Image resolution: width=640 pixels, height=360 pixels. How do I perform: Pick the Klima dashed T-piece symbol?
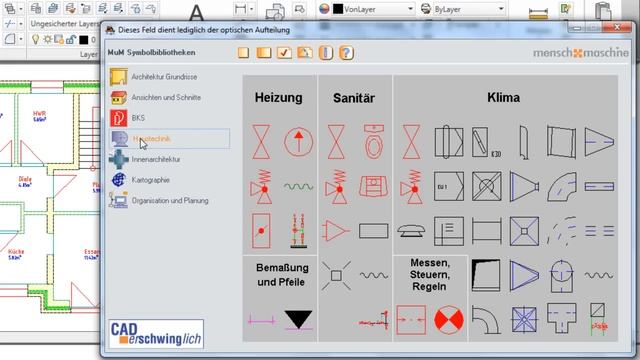tap(562, 318)
